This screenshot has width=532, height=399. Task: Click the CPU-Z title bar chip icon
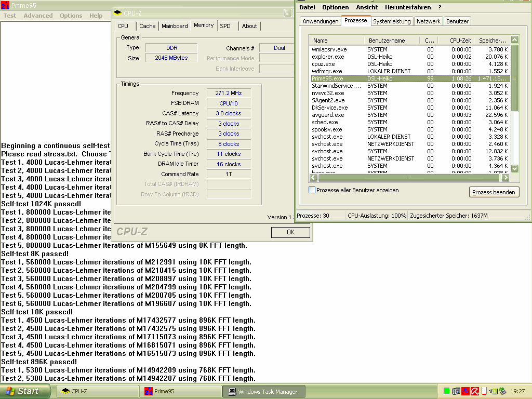(x=118, y=13)
